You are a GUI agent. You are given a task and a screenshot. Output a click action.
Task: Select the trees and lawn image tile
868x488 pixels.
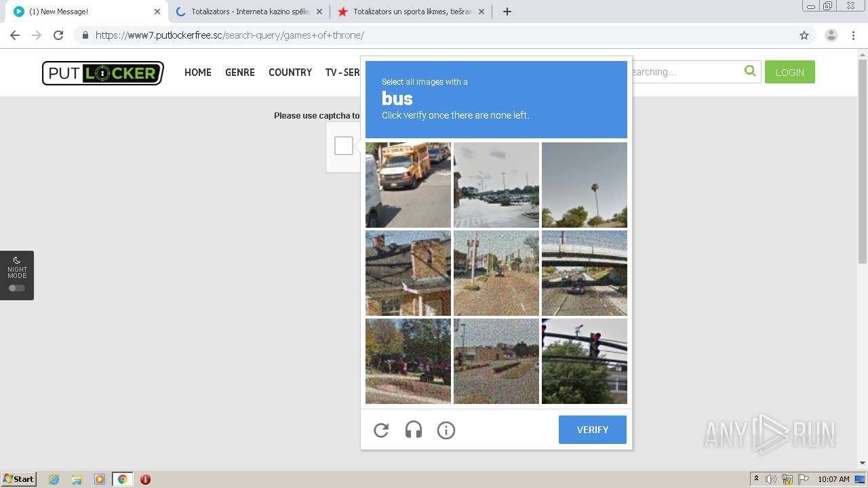(x=408, y=361)
